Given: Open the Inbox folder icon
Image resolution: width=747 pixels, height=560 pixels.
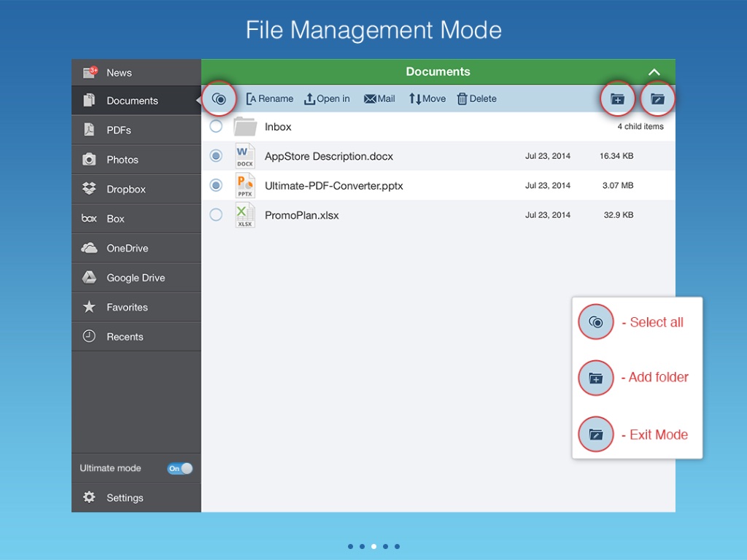Looking at the screenshot, I should click(245, 127).
